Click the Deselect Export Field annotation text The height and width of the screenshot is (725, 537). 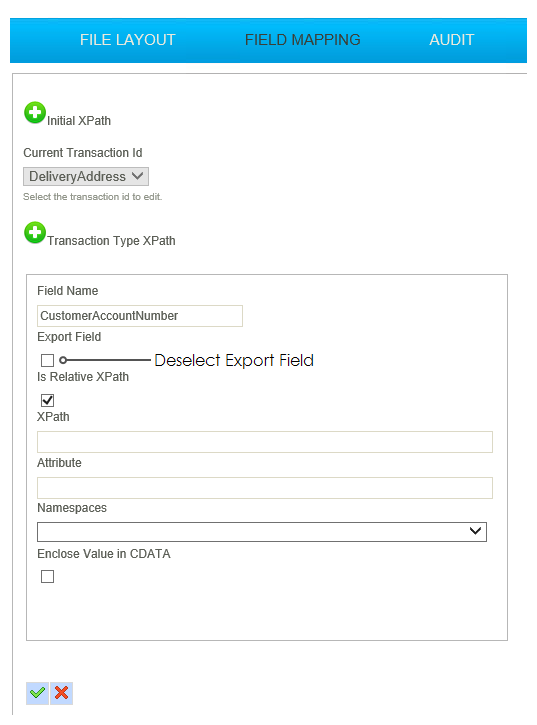click(x=234, y=360)
